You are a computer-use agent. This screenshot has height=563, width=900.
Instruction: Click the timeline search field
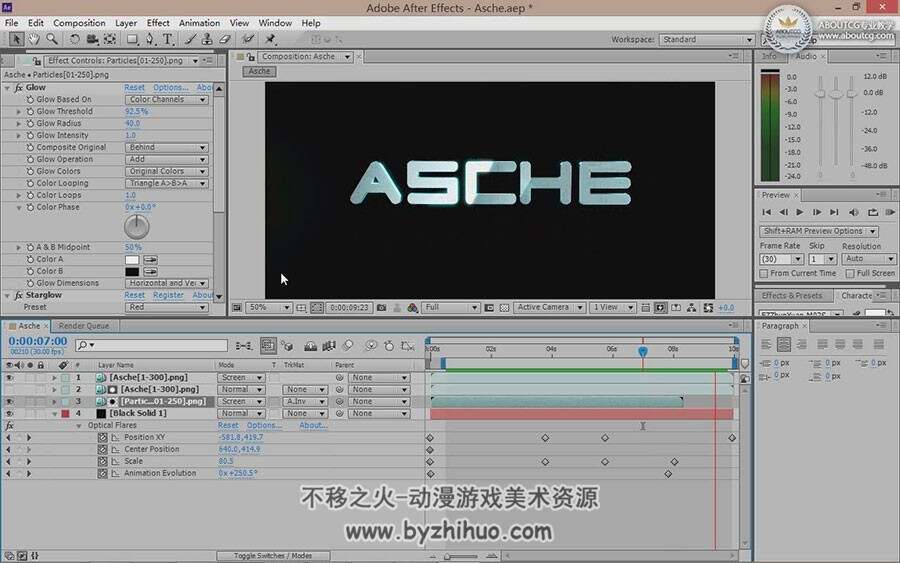[x=152, y=345]
